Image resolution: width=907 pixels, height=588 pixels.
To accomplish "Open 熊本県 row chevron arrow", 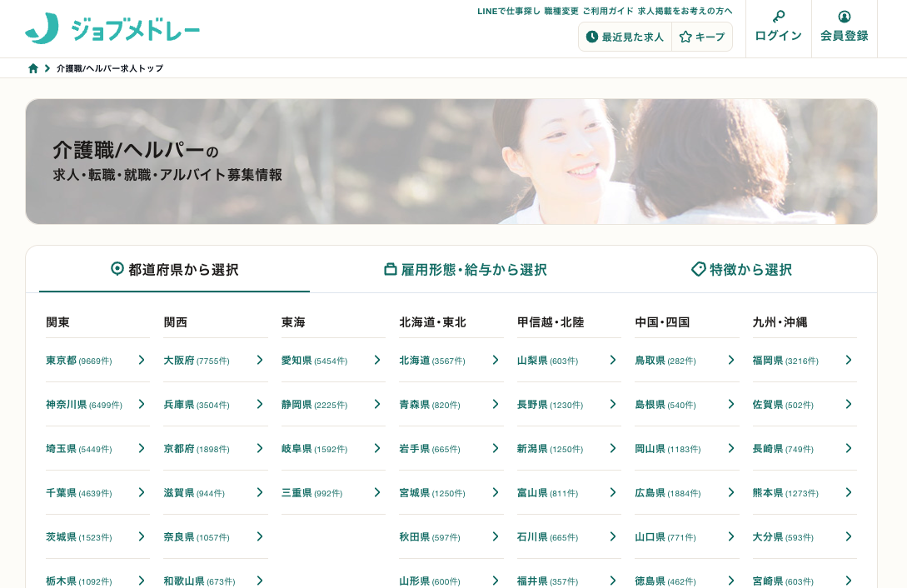I will [x=849, y=492].
